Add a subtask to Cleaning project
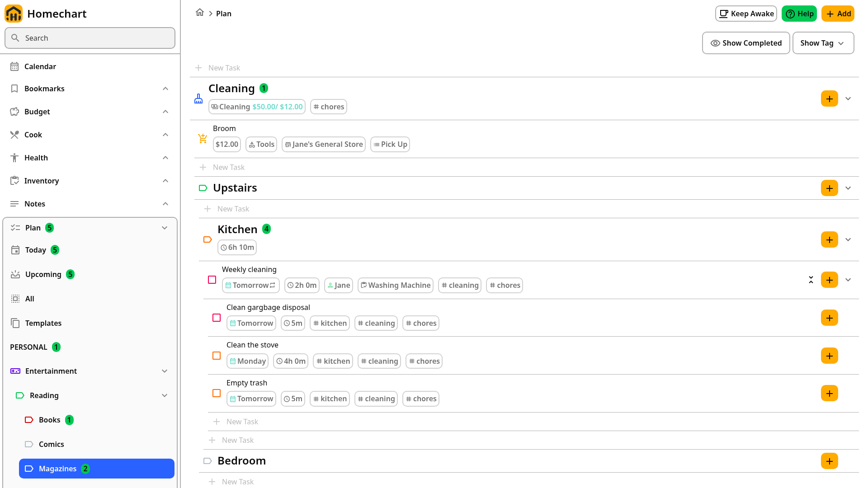Screen dimensions: 868x488 coord(829,99)
